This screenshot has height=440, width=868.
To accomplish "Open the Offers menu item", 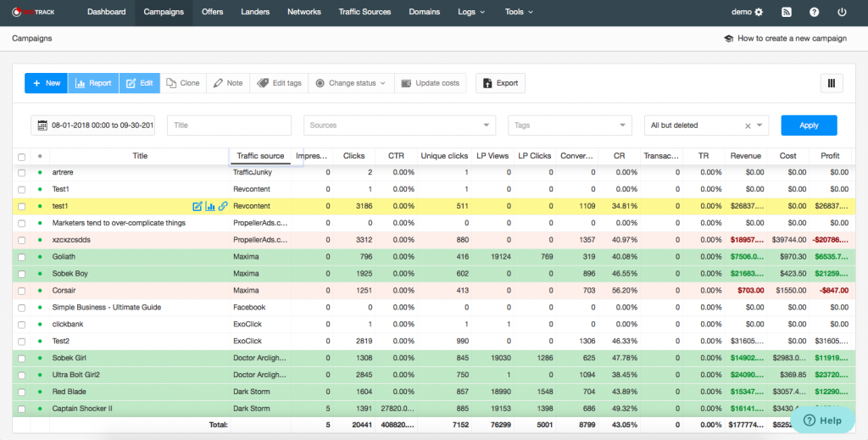I will (x=213, y=12).
